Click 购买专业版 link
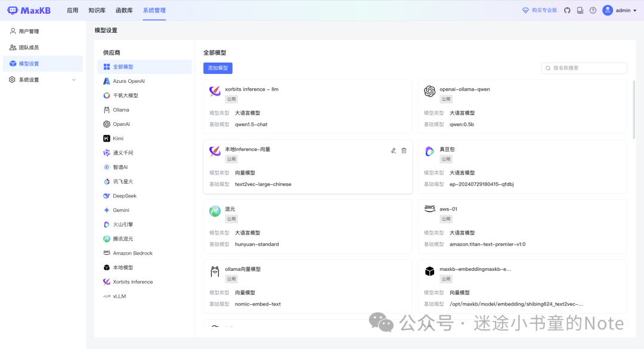The height and width of the screenshot is (349, 644). click(x=540, y=10)
